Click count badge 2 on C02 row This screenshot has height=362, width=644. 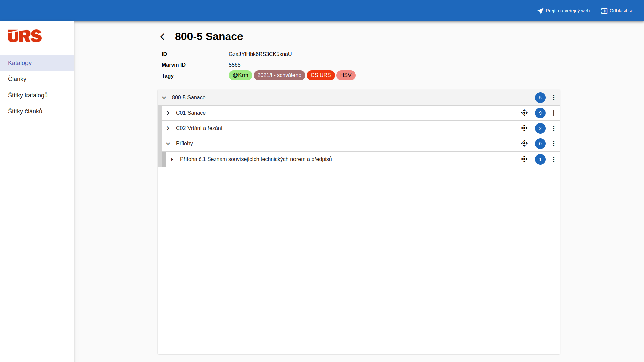540,128
